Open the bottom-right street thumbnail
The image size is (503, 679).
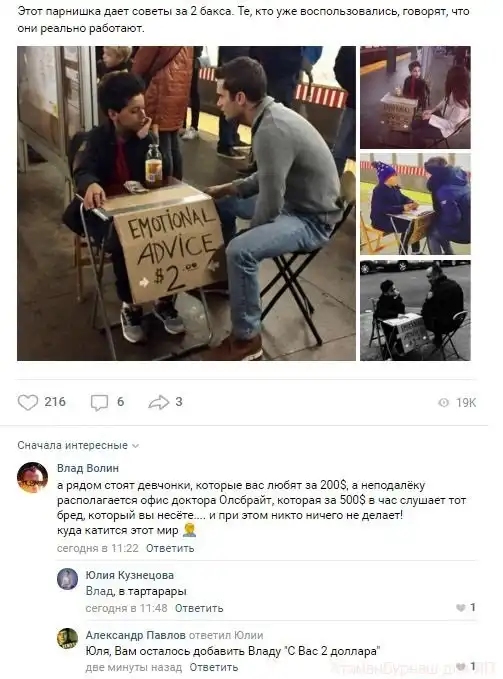[x=415, y=310]
